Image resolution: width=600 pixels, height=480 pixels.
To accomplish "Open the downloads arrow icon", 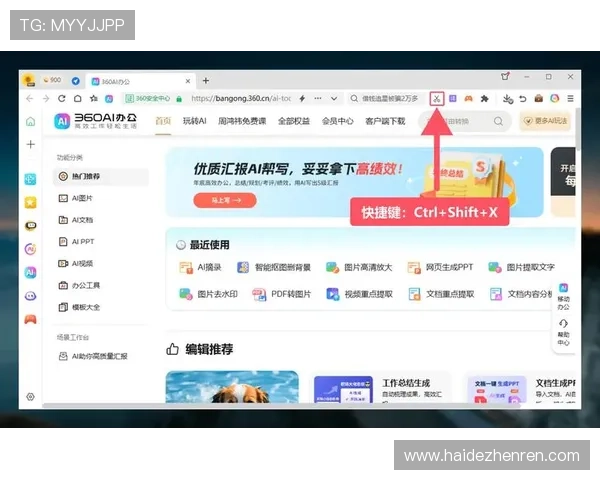I will 507,99.
